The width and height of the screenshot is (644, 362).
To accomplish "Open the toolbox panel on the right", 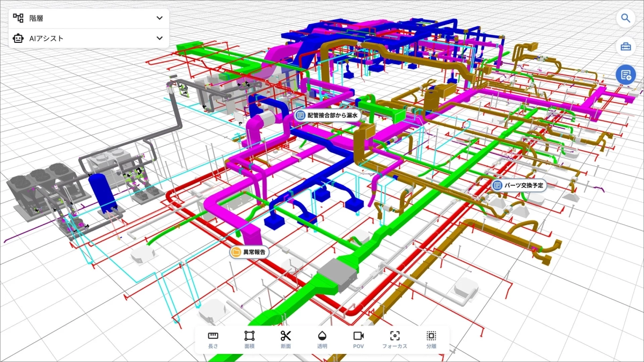I will (x=626, y=47).
